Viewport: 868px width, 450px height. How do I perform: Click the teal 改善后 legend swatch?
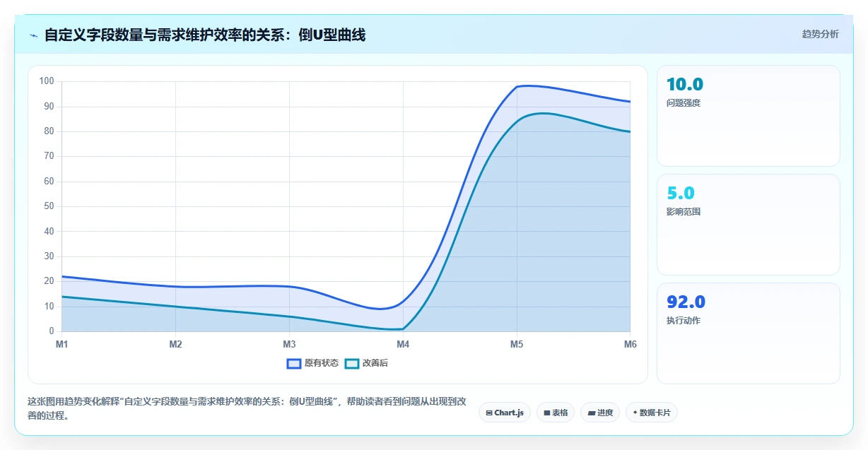352,363
